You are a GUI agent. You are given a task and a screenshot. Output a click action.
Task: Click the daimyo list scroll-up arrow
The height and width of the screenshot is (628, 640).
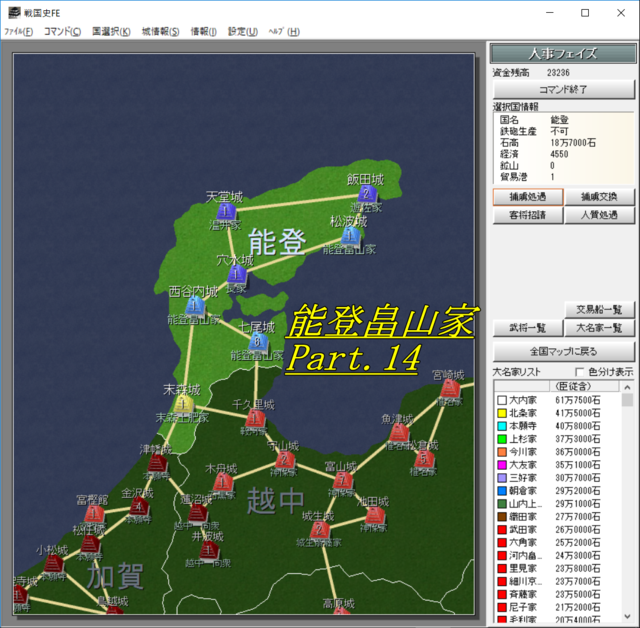(627, 387)
